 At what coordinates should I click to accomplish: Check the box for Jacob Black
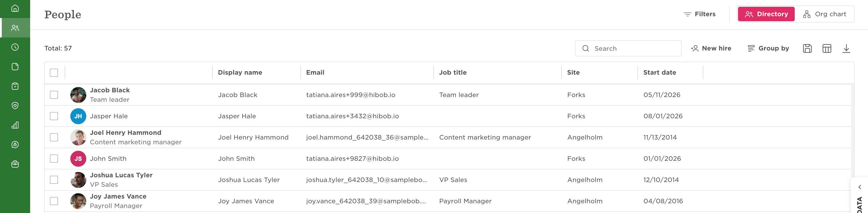click(54, 95)
